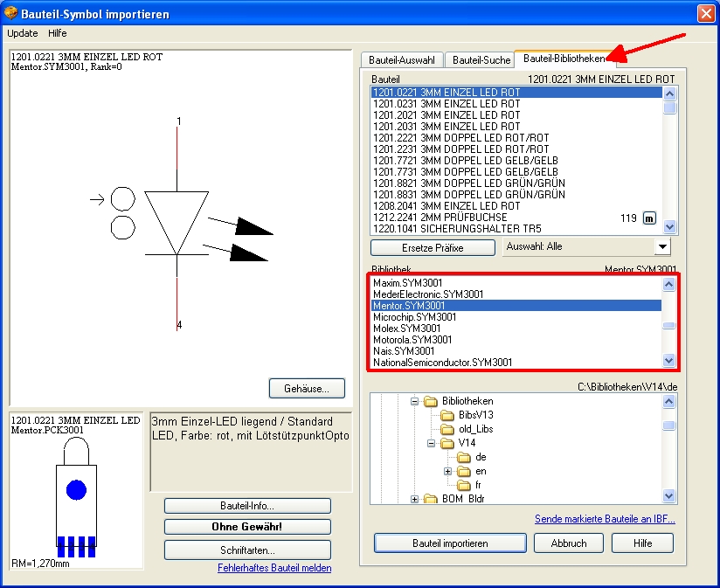Click the 'de' folder icon under V14

point(463,457)
